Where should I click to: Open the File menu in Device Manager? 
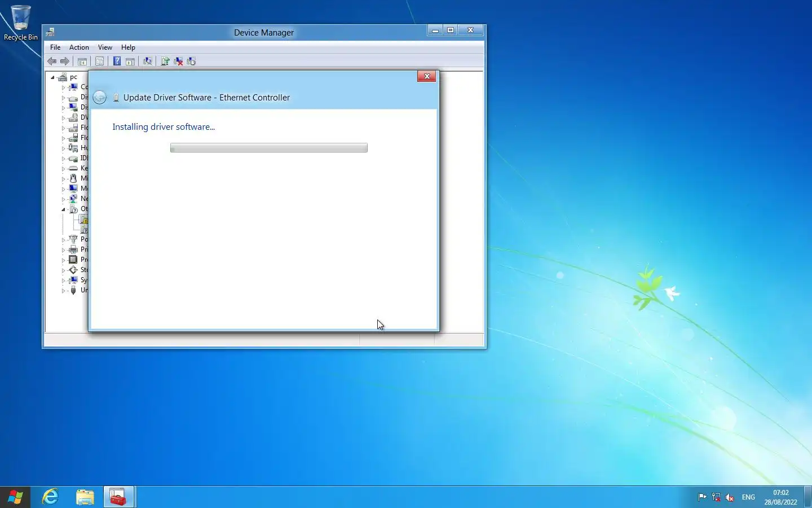(55, 47)
